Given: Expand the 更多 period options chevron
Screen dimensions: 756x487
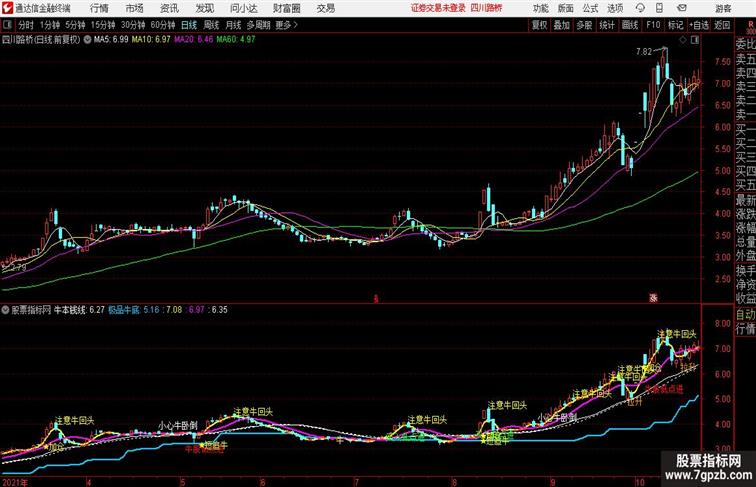Looking at the screenshot, I should [296, 25].
